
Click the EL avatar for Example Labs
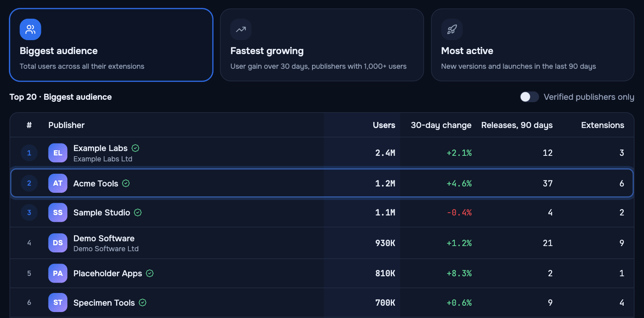coord(58,153)
